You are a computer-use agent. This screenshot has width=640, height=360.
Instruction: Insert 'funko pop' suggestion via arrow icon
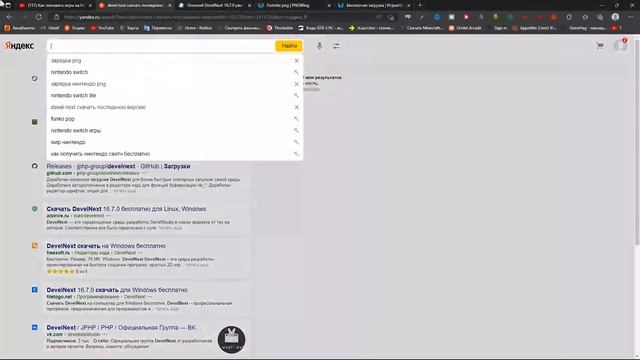tap(296, 119)
